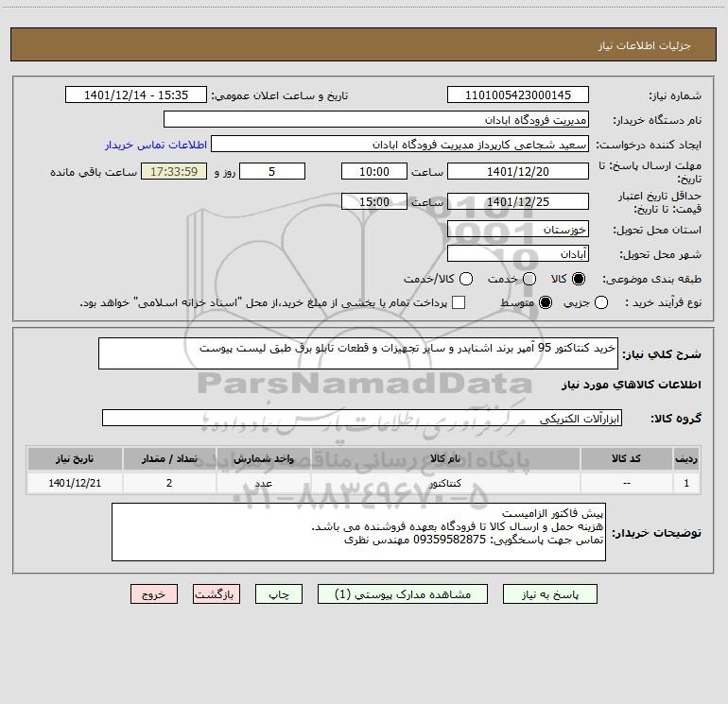Click the شرح کلی نیاز description box
This screenshot has width=728, height=704.
pyautogui.click(x=358, y=353)
